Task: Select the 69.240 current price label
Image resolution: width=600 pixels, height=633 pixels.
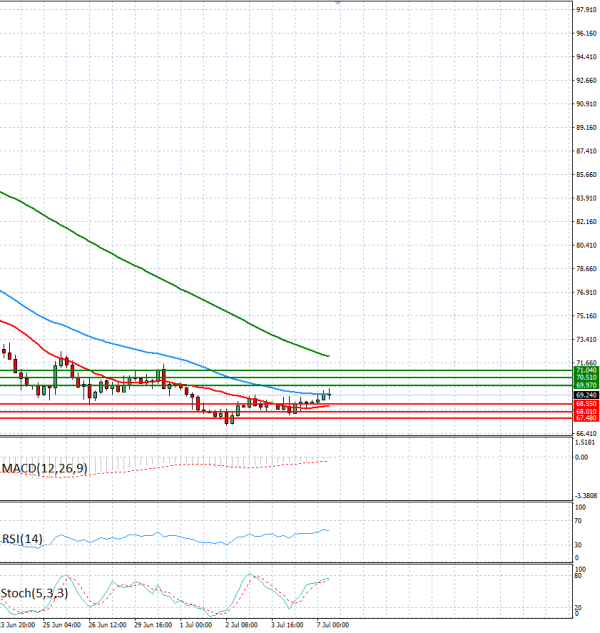Action: (586, 395)
